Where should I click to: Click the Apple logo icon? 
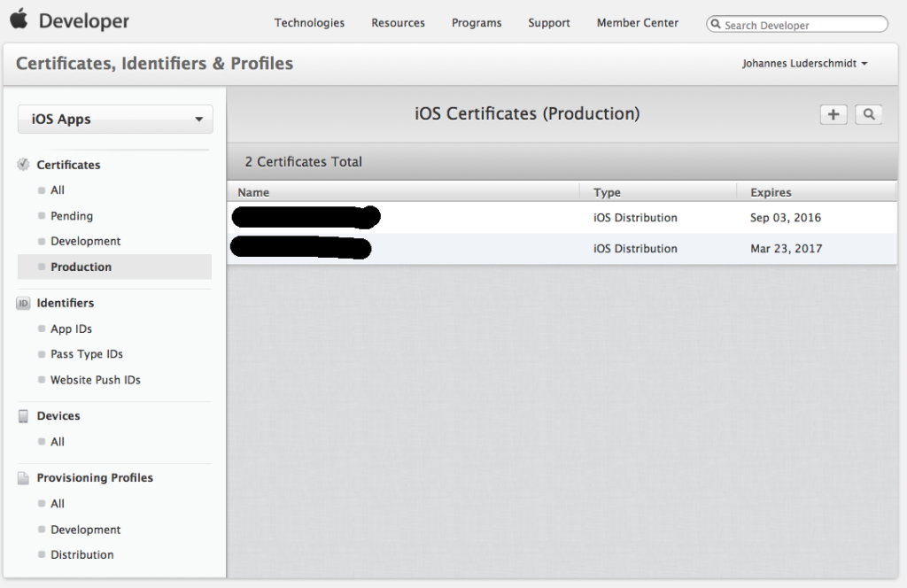19,19
